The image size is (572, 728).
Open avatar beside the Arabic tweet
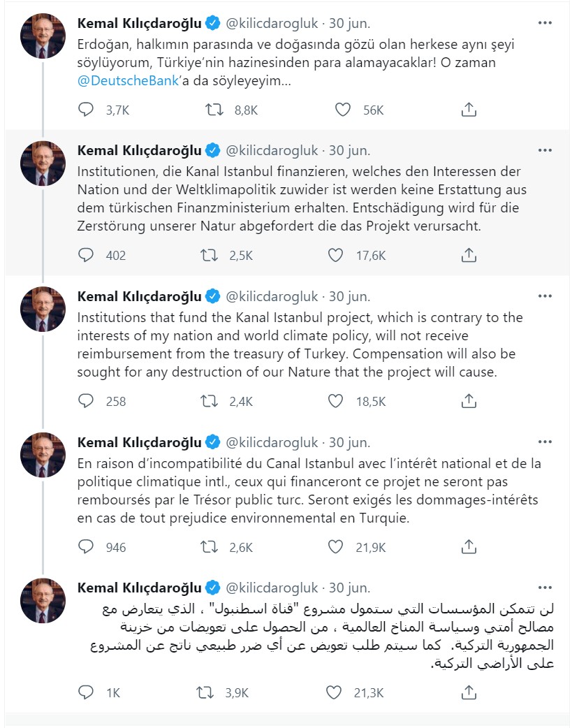(x=43, y=601)
